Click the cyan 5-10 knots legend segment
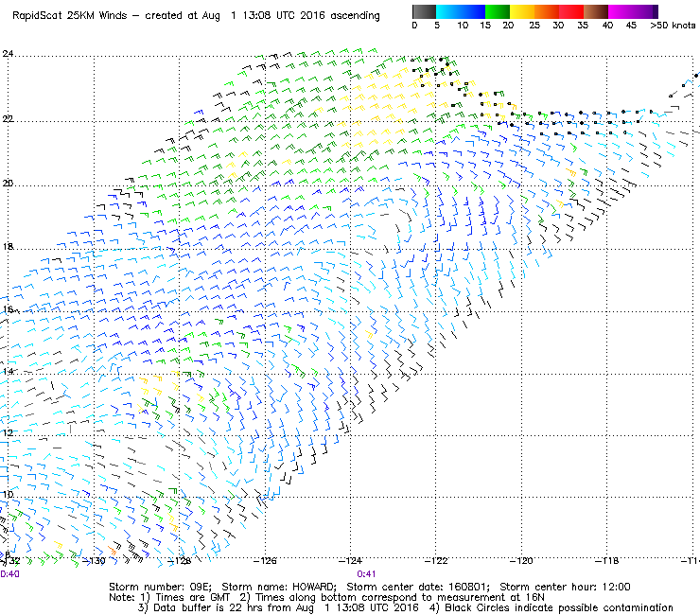 448,11
